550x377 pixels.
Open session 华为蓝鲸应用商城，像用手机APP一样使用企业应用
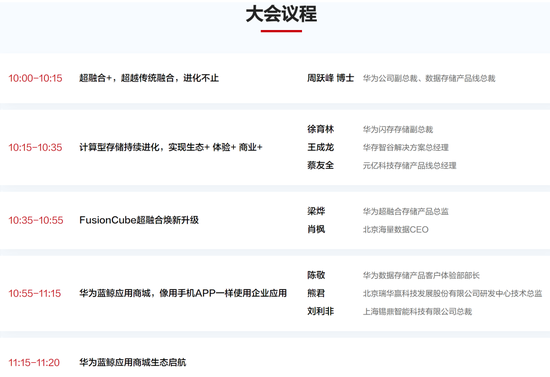point(183,293)
